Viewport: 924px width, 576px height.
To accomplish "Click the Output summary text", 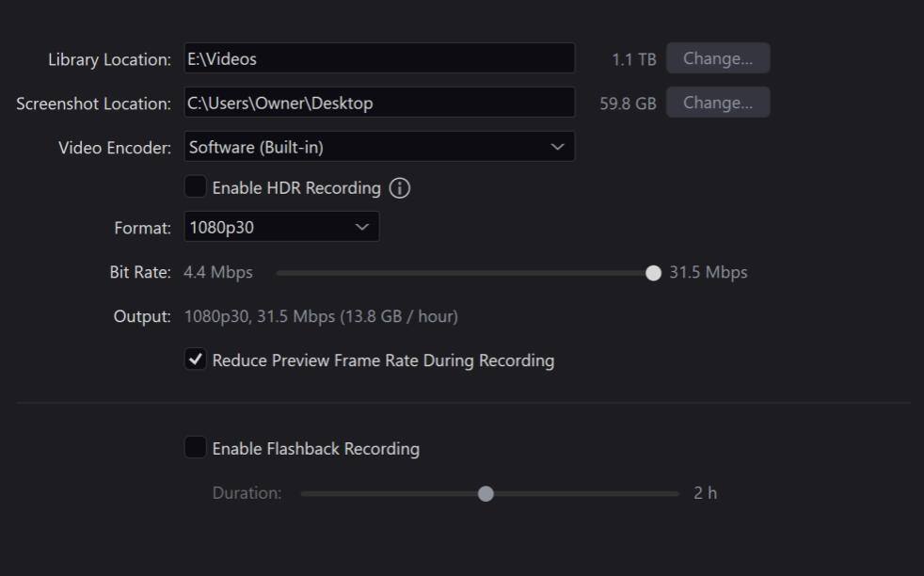I will click(x=321, y=316).
